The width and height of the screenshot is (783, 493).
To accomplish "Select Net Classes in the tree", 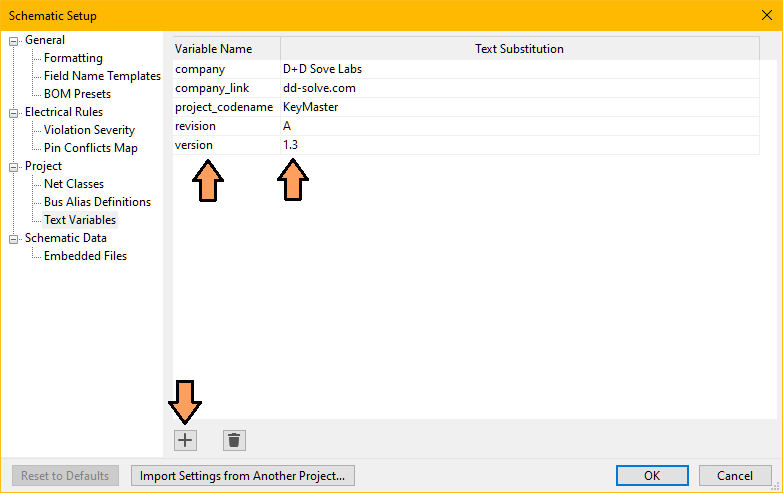I will coord(73,184).
